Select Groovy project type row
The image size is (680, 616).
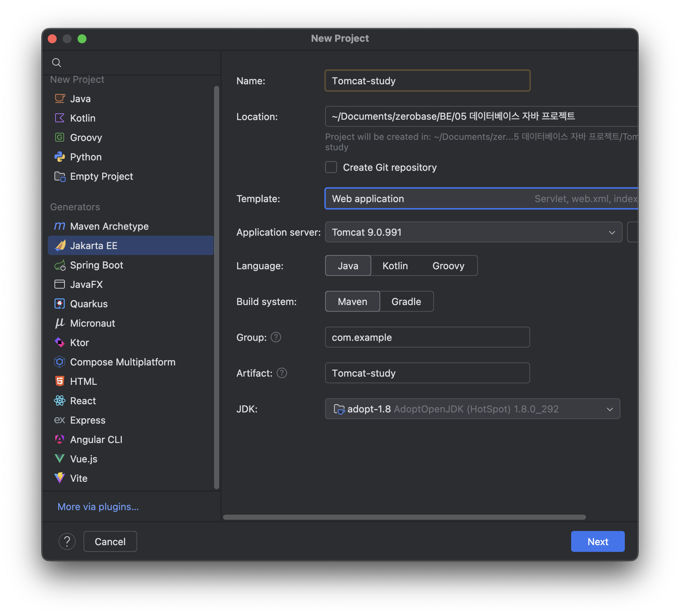tap(131, 137)
